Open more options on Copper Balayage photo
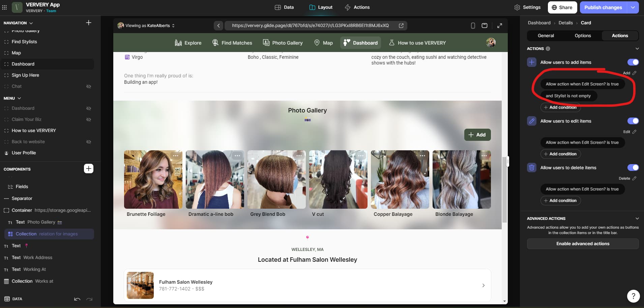 [422, 156]
